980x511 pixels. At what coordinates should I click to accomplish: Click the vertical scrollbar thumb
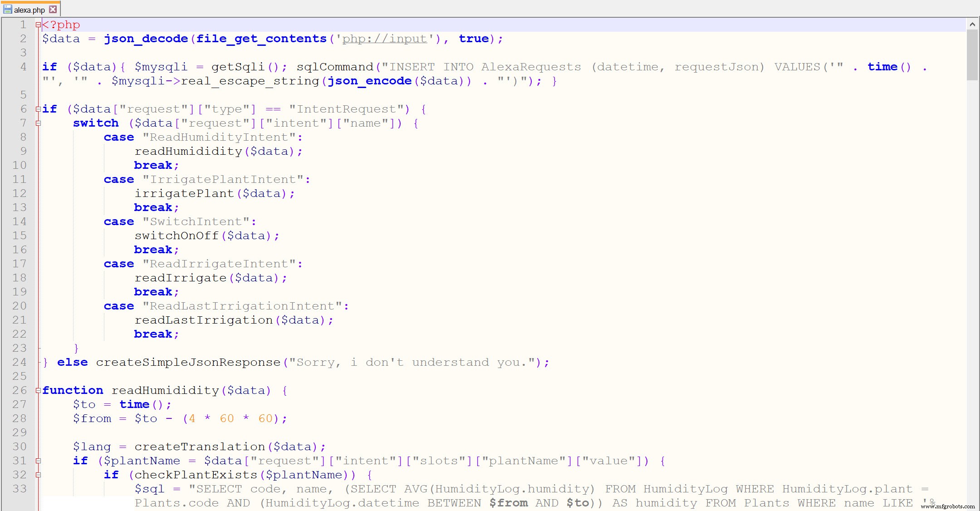[972, 54]
